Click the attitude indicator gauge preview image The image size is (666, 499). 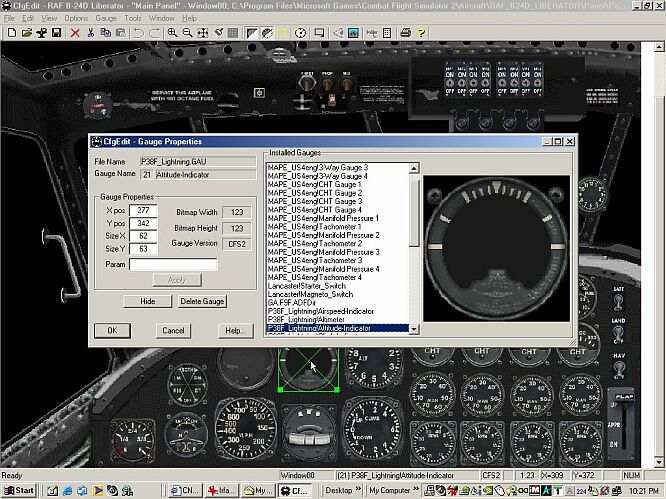pos(496,248)
